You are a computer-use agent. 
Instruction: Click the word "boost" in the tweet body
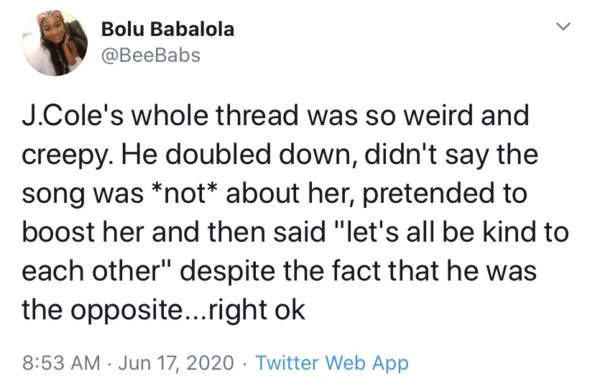coord(58,232)
